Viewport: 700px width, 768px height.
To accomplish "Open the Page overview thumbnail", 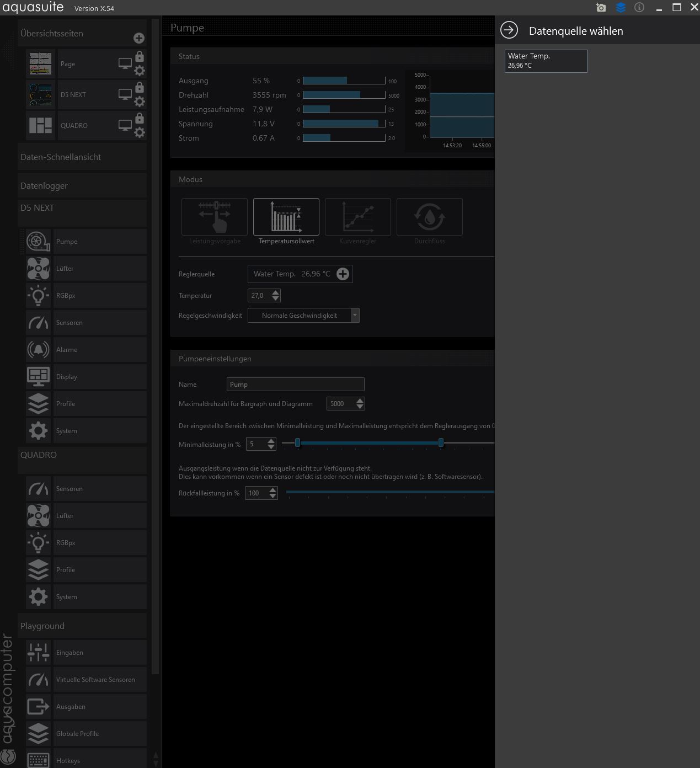I will 41,64.
